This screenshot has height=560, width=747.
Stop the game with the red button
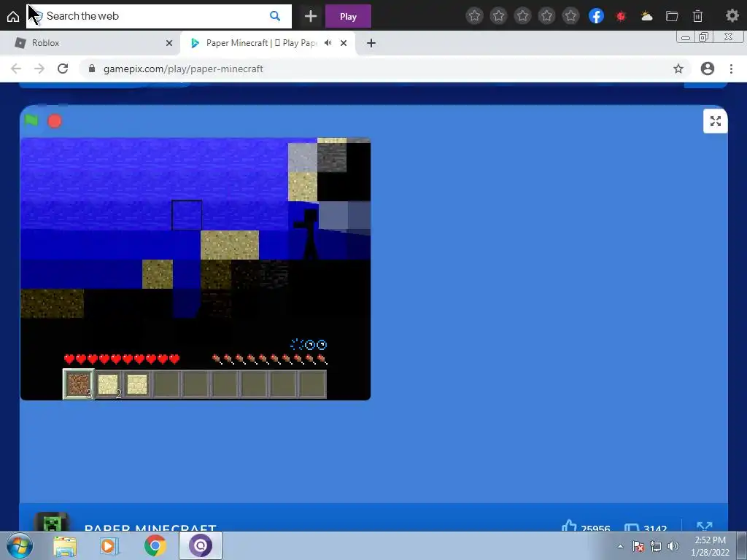point(55,121)
